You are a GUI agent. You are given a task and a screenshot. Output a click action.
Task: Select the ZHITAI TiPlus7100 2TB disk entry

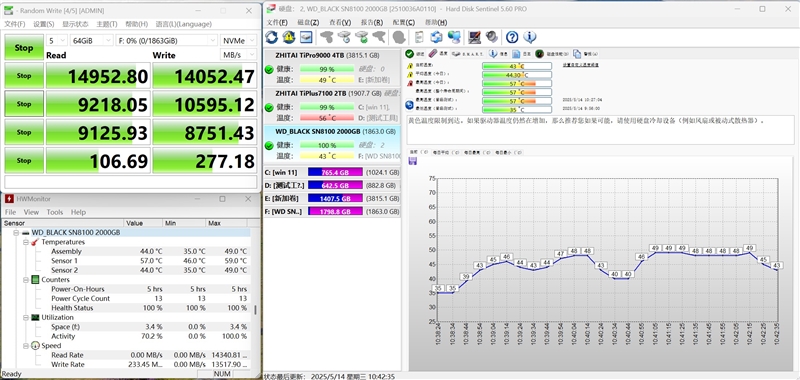click(x=332, y=106)
